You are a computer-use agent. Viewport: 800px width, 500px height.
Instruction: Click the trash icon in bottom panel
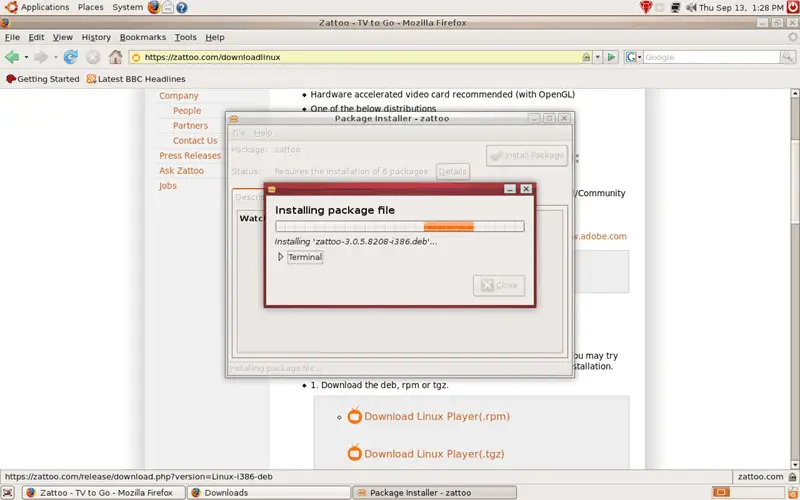point(792,492)
